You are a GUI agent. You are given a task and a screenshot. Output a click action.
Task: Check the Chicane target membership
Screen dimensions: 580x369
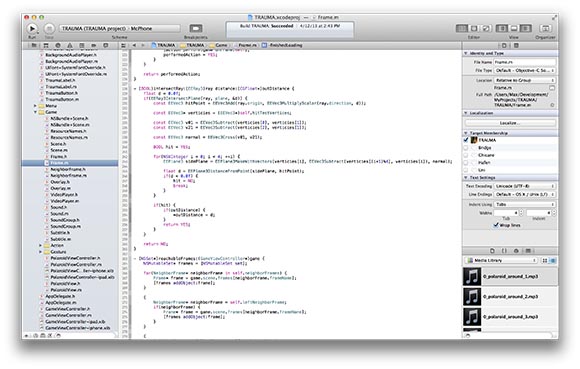click(x=466, y=155)
